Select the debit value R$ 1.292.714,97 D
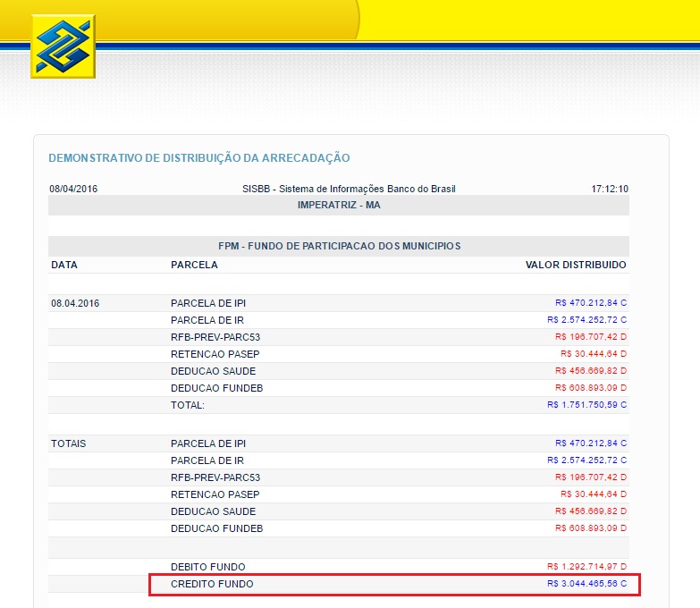The width and height of the screenshot is (700, 608). tap(586, 567)
